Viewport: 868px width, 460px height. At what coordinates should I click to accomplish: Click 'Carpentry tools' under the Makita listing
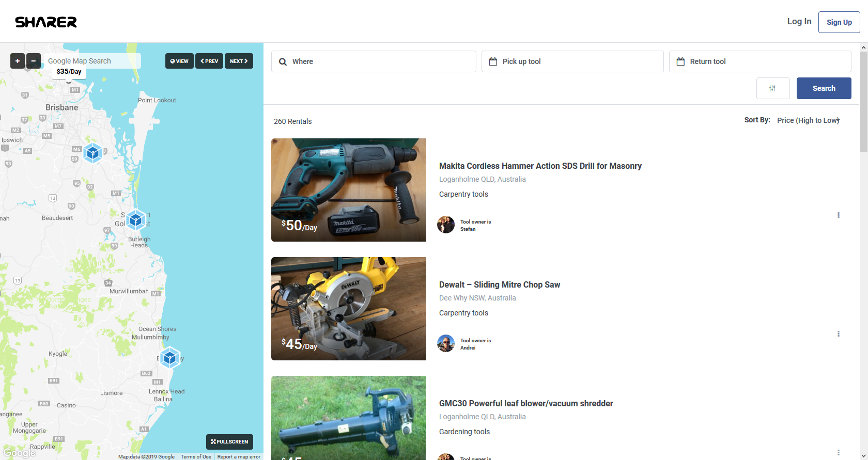click(463, 195)
